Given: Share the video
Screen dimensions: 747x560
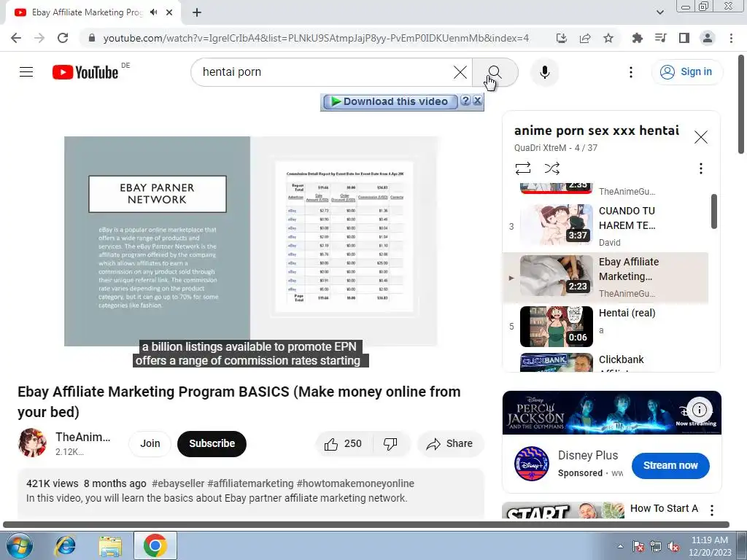Looking at the screenshot, I should point(450,444).
